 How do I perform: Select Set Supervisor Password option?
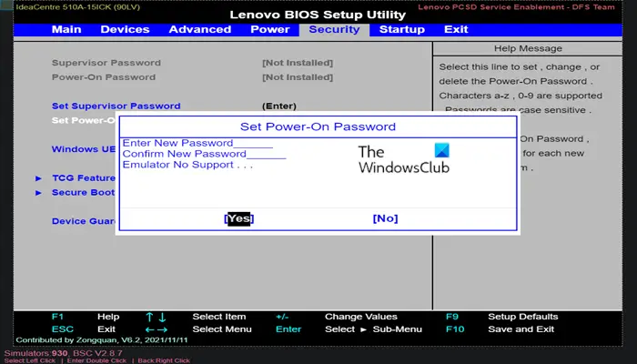point(116,106)
